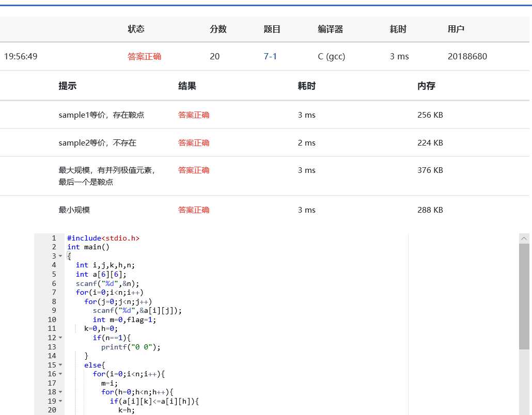Collapse code fold arrow on line 3
This screenshot has height=415, width=532.
pos(60,256)
